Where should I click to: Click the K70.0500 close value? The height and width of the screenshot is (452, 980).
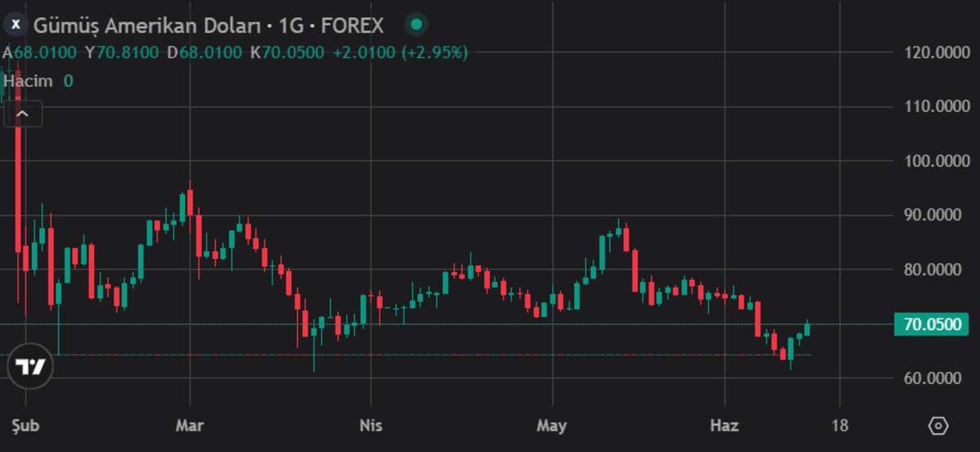coord(287,53)
